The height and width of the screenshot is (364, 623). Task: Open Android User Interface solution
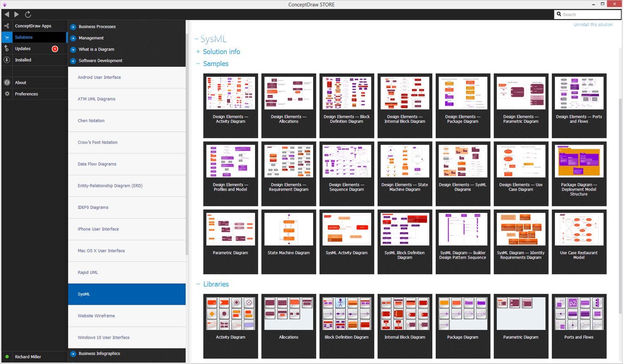click(127, 78)
